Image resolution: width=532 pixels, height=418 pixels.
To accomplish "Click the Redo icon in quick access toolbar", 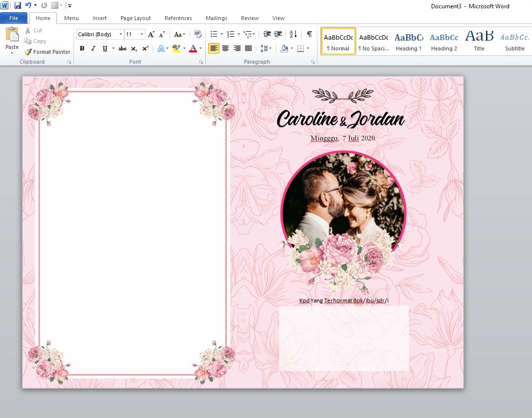I will point(44,5).
